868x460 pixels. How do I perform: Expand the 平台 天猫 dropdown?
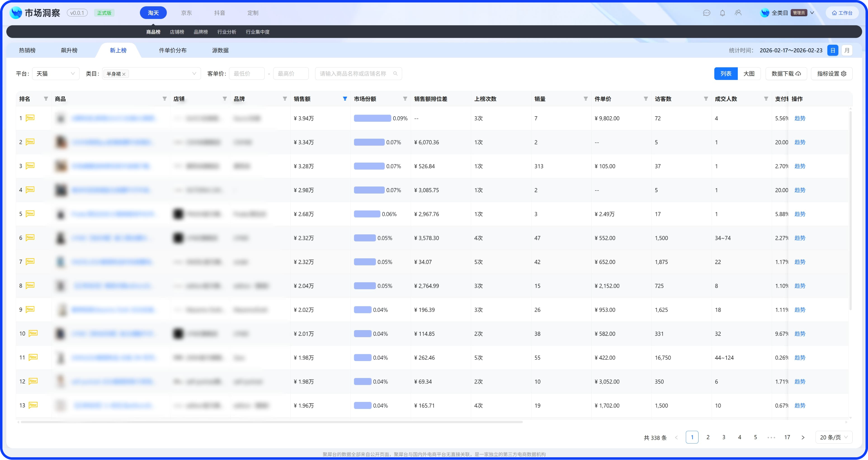[x=56, y=74]
